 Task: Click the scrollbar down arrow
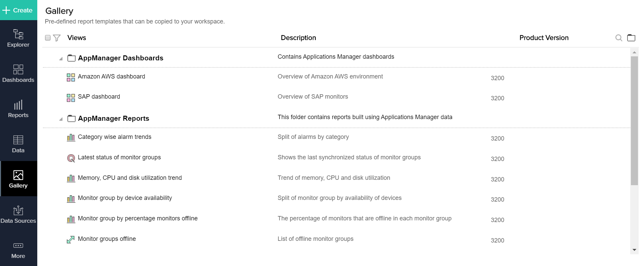[634, 250]
